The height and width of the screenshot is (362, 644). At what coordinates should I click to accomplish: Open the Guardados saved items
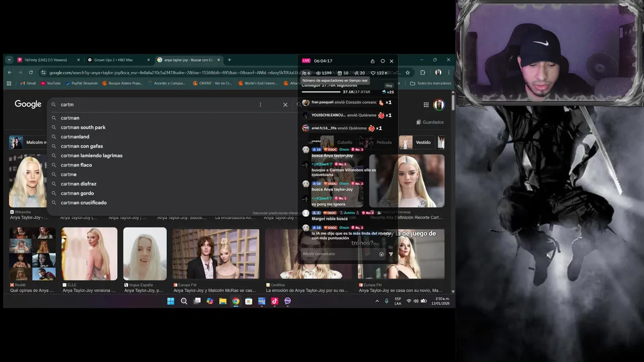(430, 122)
